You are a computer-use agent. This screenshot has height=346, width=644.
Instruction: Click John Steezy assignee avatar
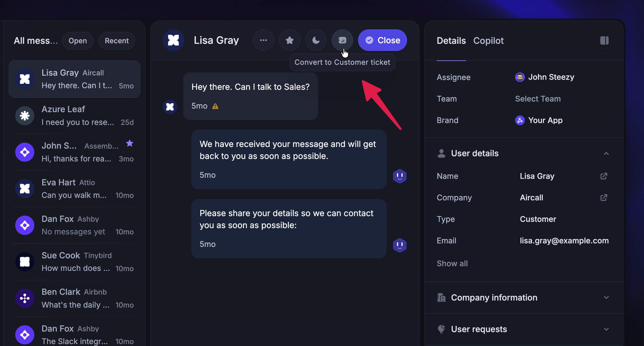[x=520, y=77]
